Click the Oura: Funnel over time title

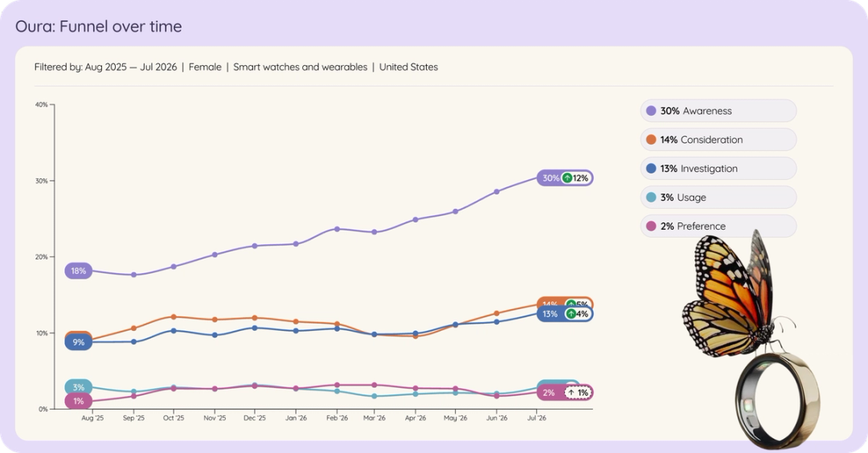point(99,27)
